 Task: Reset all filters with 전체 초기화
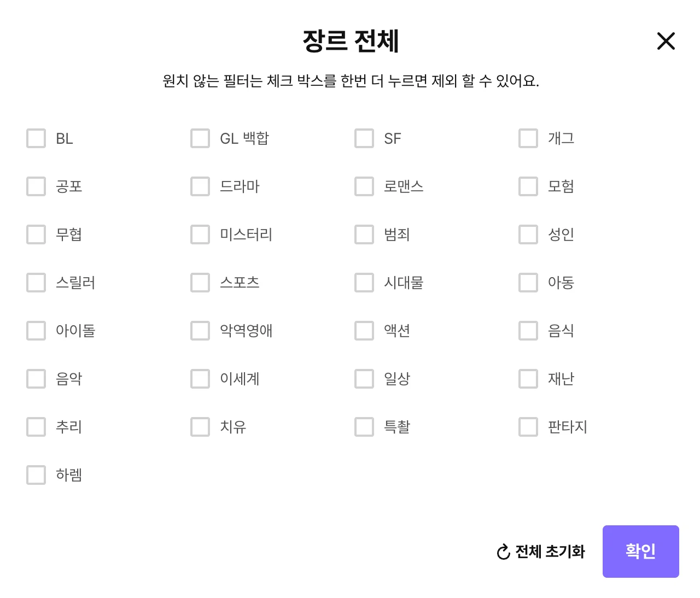pyautogui.click(x=549, y=552)
